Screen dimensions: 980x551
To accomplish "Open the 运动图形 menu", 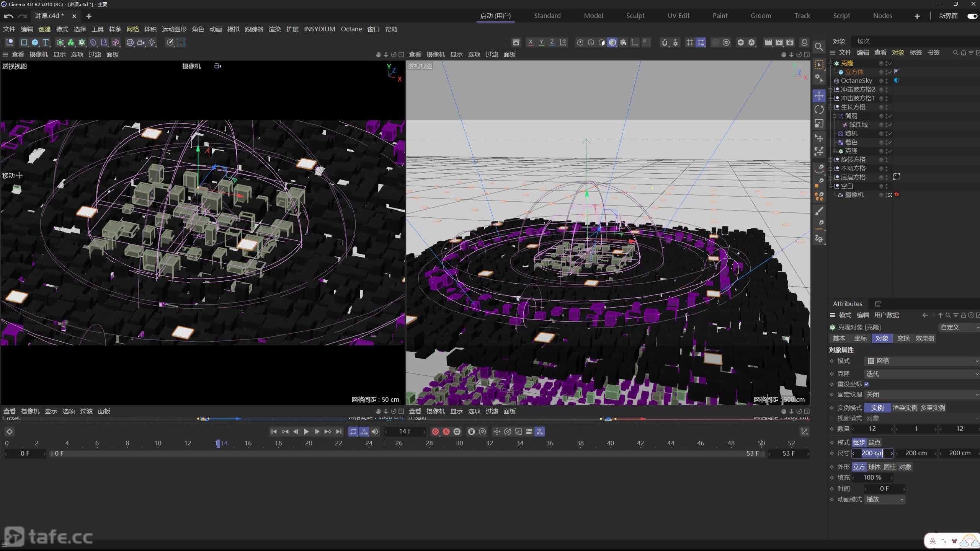I will tap(174, 29).
